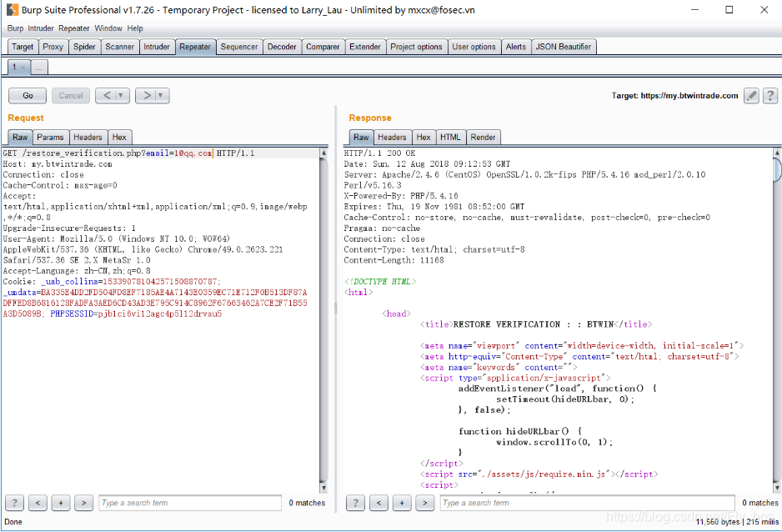Open request search help question mark button

pyautogui.click(x=14, y=503)
